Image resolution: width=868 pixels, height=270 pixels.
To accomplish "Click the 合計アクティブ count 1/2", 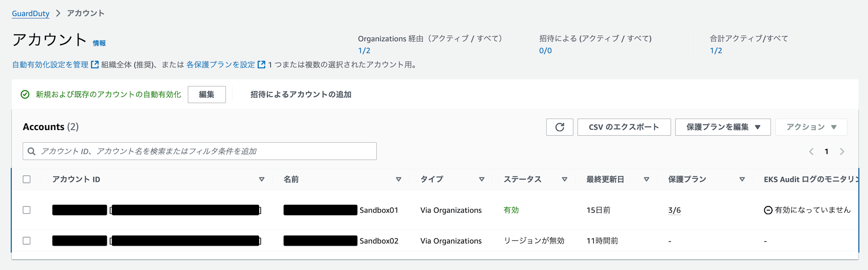I will click(x=716, y=50).
